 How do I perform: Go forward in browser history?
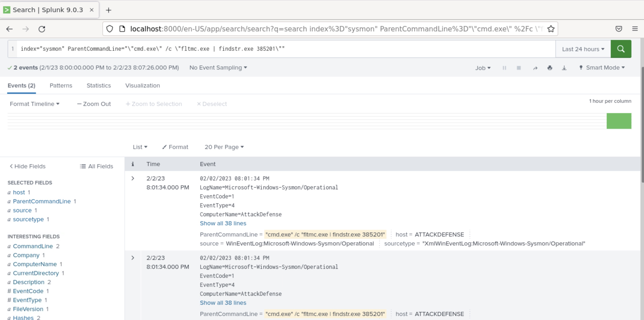click(x=25, y=29)
